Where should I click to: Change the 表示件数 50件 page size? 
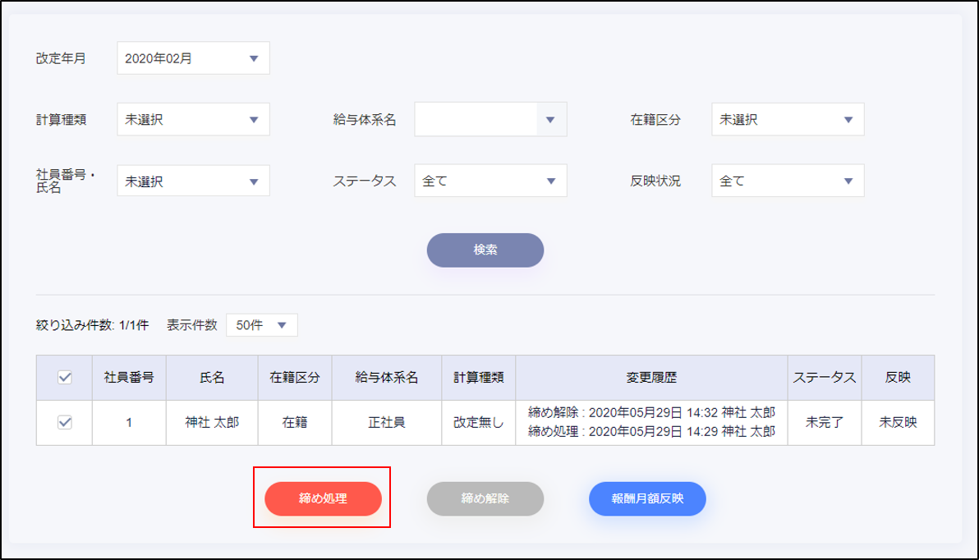tap(261, 325)
